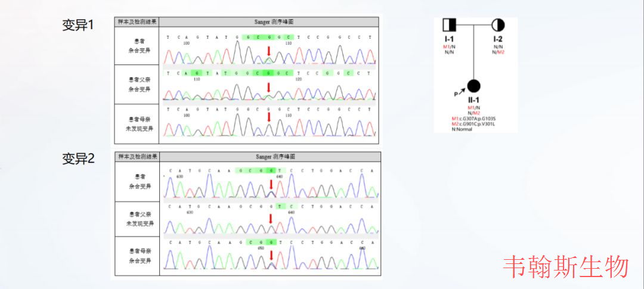This screenshot has width=644, height=289.
Task: Click the 样本及检测结果 header in the 变异2 table
Action: 137,157
